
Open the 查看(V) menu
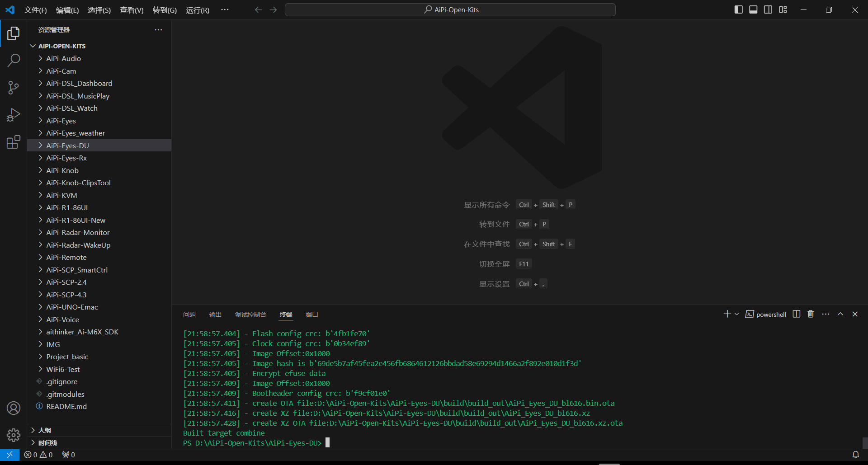(132, 10)
